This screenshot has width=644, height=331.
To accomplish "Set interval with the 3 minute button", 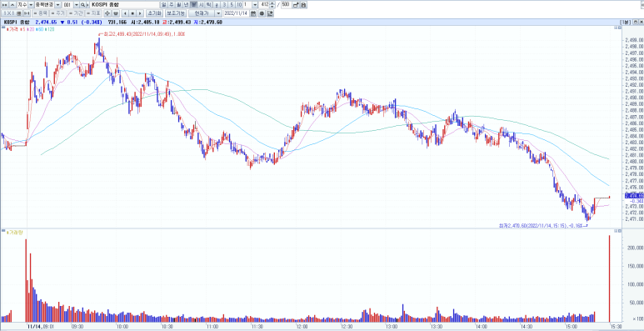I will coord(224,5).
